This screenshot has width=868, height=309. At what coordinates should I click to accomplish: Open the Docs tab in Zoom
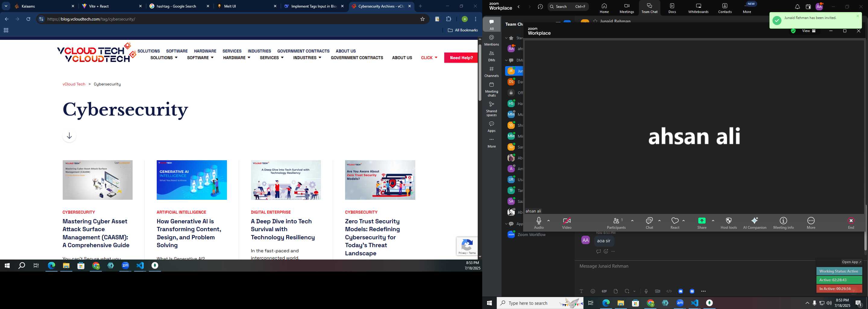[672, 8]
